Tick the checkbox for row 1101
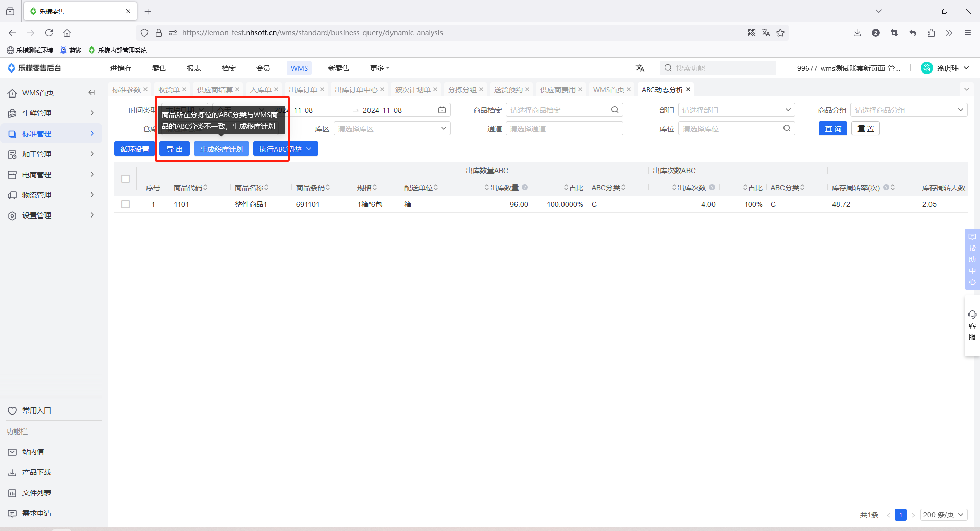 [x=126, y=204]
